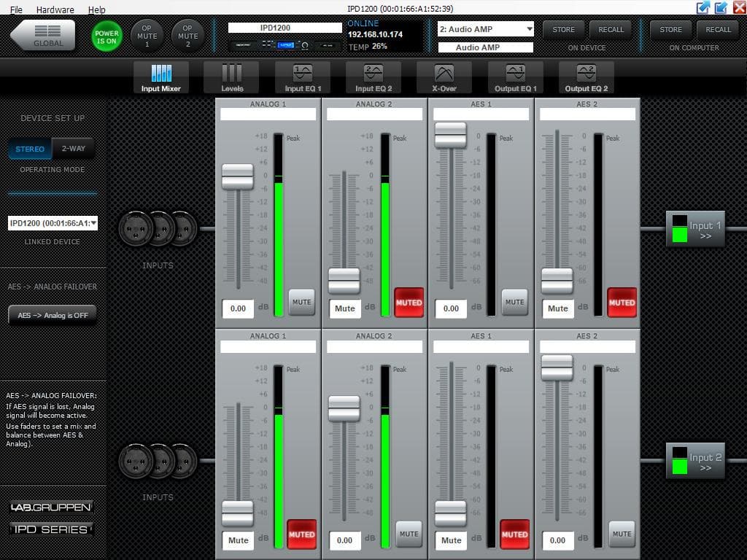Mute top row Analog 1 channel

(301, 302)
